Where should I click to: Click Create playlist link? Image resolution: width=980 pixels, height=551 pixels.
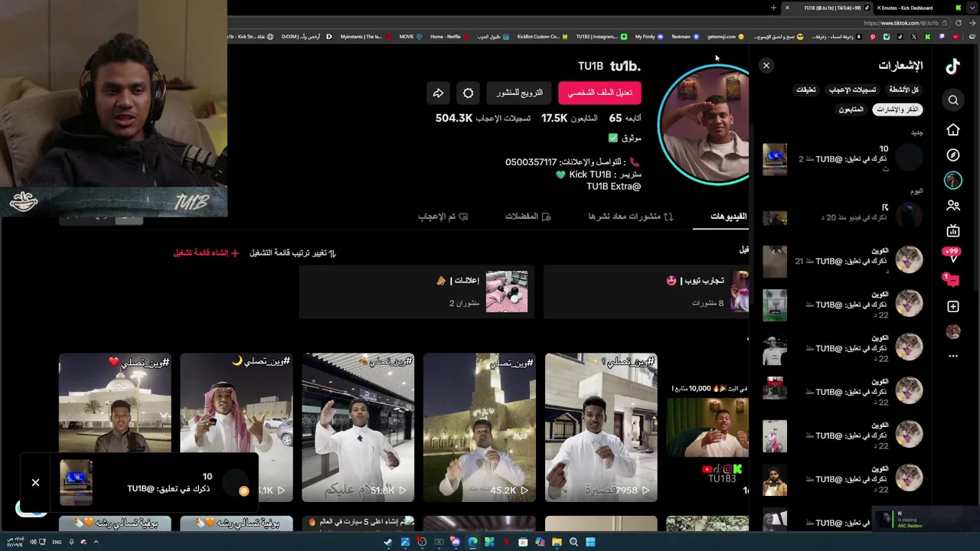(x=206, y=253)
